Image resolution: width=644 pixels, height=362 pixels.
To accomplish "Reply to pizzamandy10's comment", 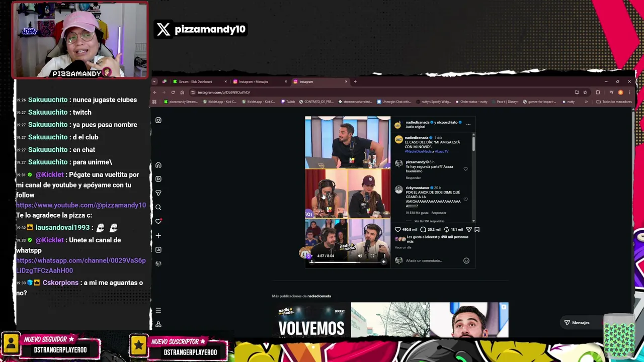I will (x=413, y=178).
